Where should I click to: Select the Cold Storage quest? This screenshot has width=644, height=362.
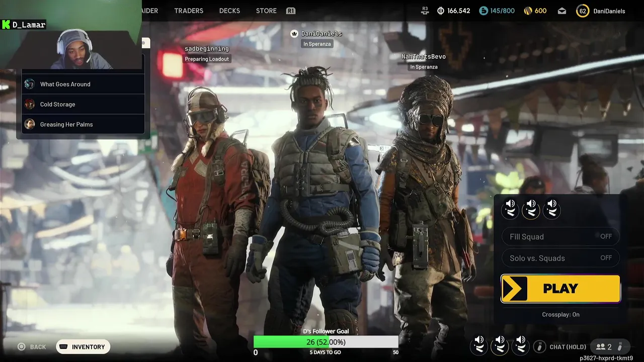84,104
